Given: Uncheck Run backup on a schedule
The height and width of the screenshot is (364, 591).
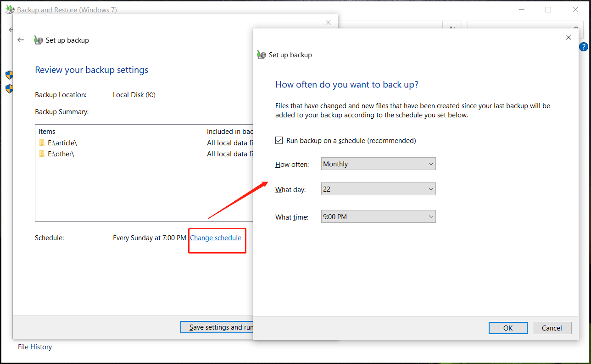Looking at the screenshot, I should pos(279,140).
